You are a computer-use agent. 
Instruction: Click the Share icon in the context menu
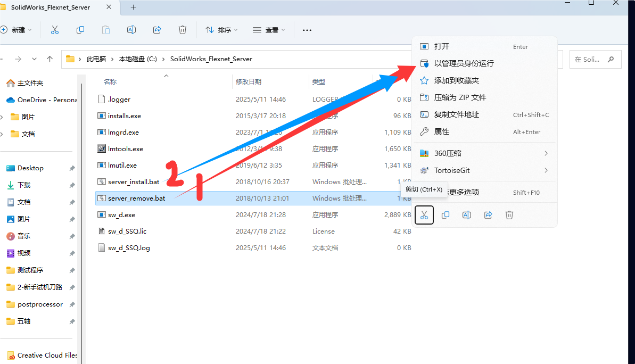(488, 215)
